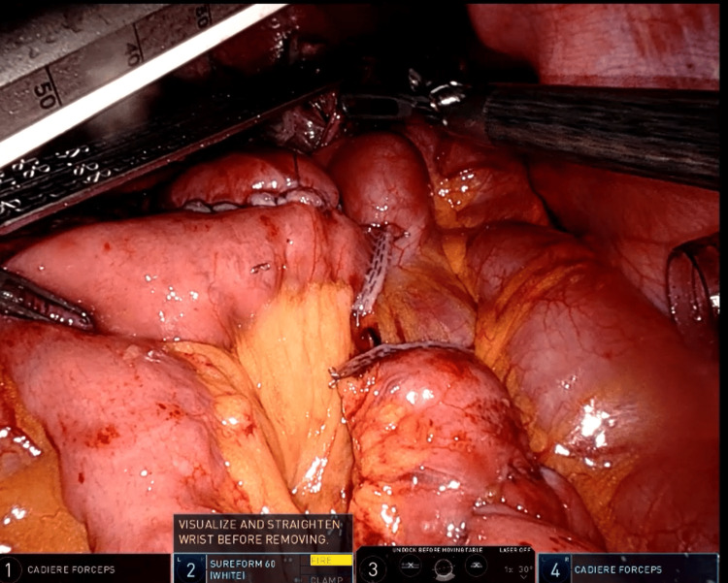Toggle the LASER OFF status
Image resolution: width=728 pixels, height=583 pixels.
click(x=515, y=550)
